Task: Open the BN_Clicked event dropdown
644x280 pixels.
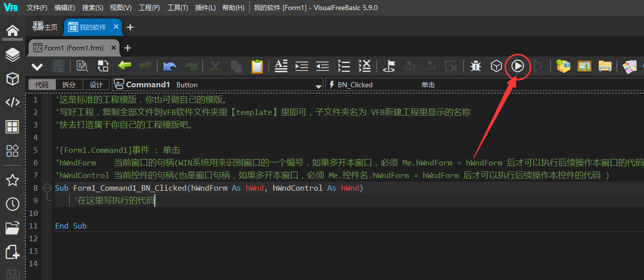Action: [484, 85]
